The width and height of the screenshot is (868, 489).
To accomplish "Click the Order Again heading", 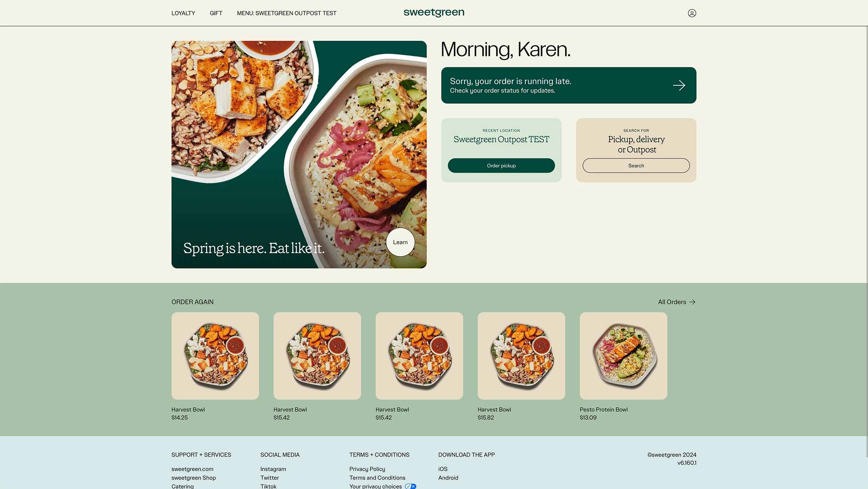I will [192, 302].
